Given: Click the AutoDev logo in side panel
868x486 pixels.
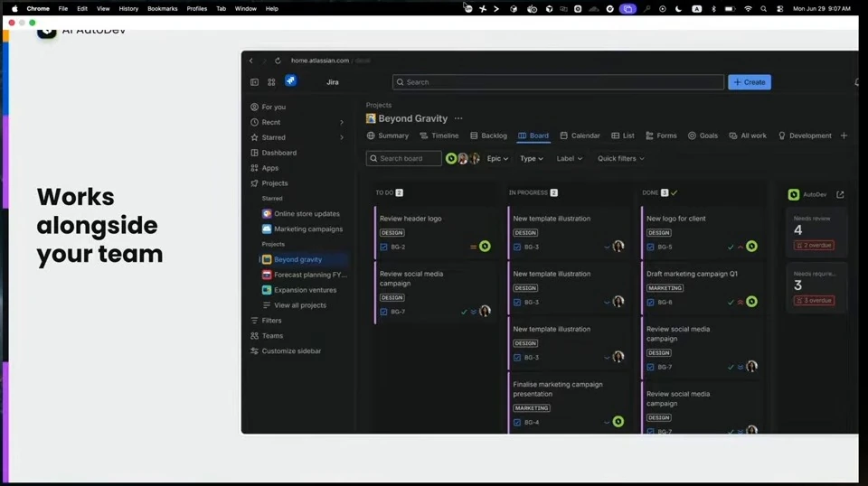Looking at the screenshot, I should 794,194.
